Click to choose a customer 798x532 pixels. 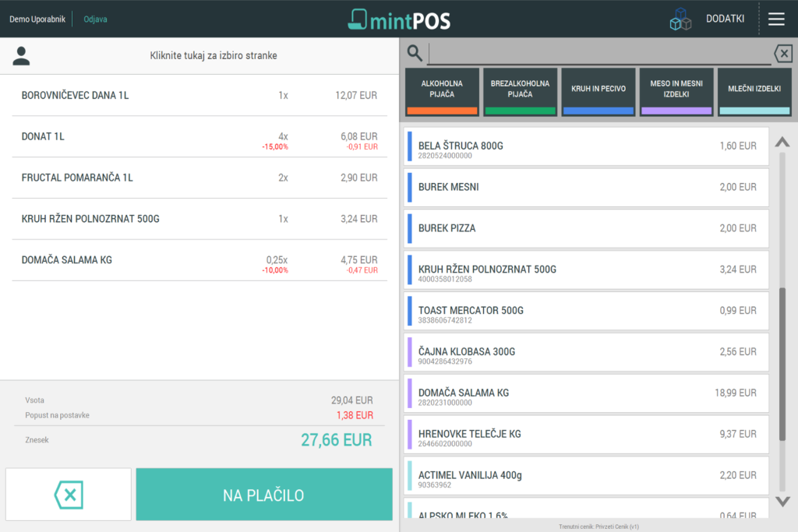213,55
